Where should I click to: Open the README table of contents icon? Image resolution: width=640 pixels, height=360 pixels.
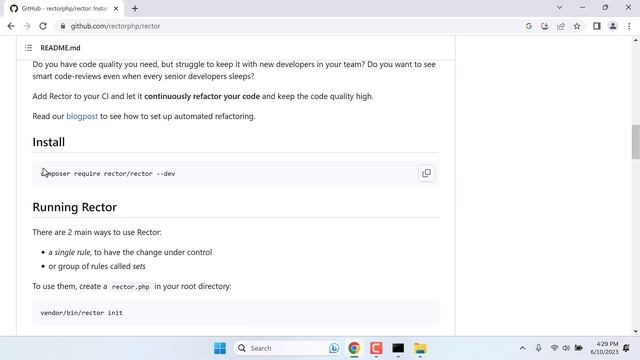click(28, 48)
